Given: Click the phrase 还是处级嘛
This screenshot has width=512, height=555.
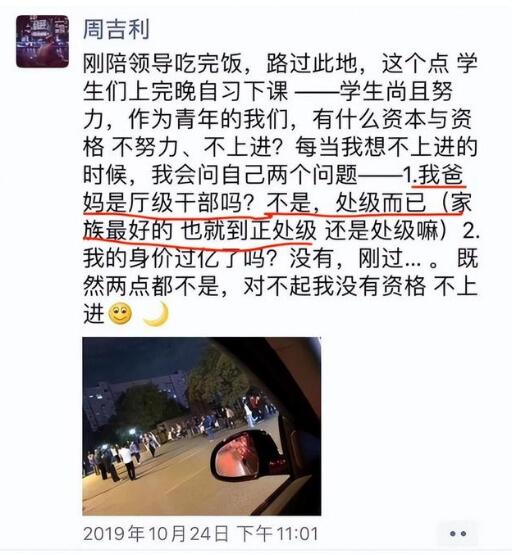Looking at the screenshot, I should 381,231.
